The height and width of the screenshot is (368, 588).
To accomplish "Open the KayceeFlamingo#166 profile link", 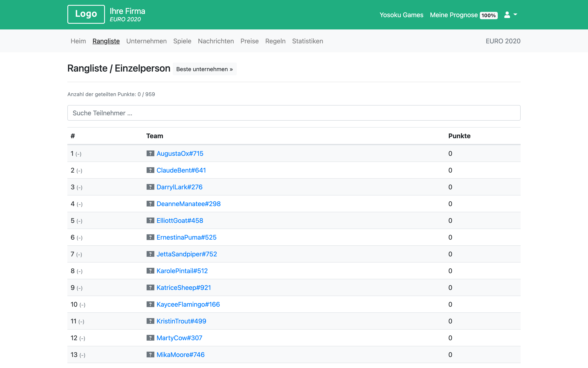I will click(188, 304).
